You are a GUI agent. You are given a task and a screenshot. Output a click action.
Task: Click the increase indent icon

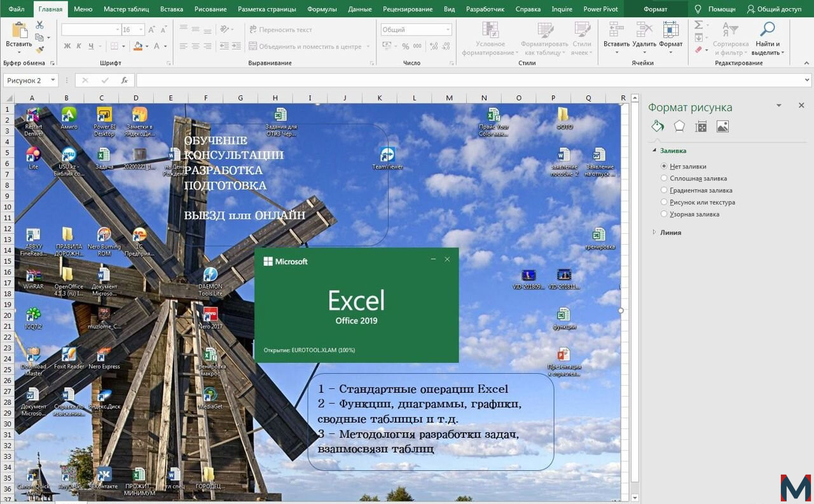coord(238,46)
